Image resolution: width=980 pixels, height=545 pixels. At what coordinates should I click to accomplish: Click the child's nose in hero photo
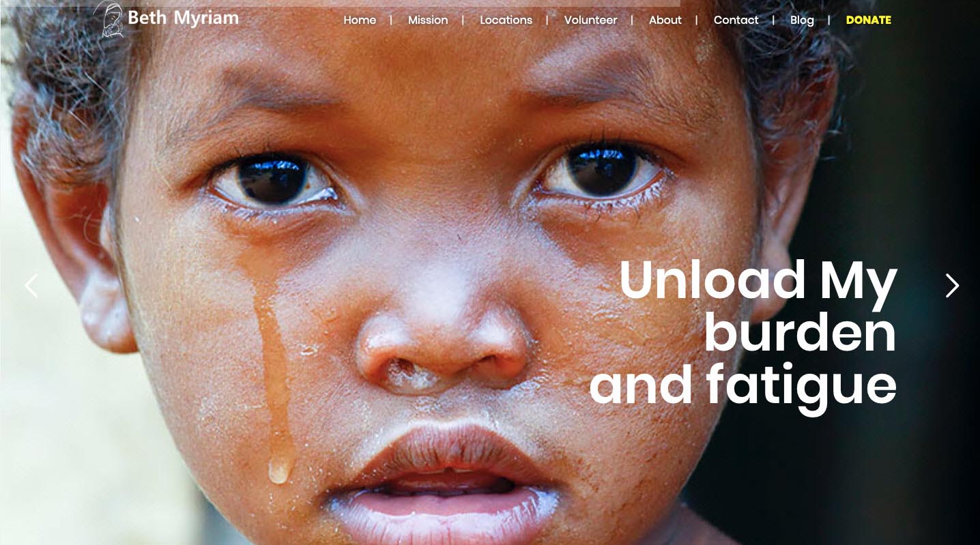click(x=442, y=341)
